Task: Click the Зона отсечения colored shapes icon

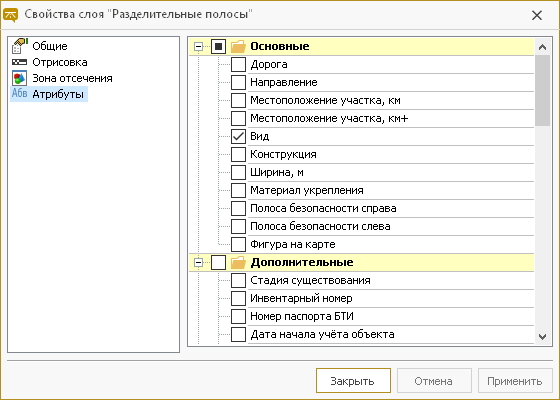Action: (19, 78)
